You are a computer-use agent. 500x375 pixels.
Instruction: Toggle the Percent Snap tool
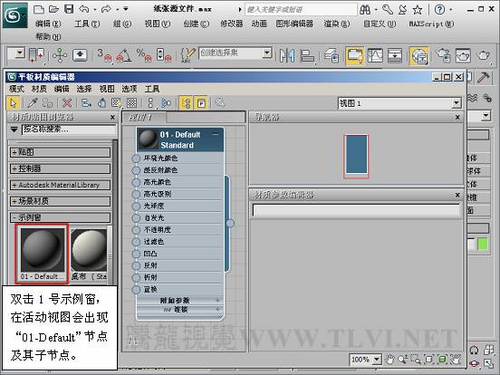pos(144,55)
